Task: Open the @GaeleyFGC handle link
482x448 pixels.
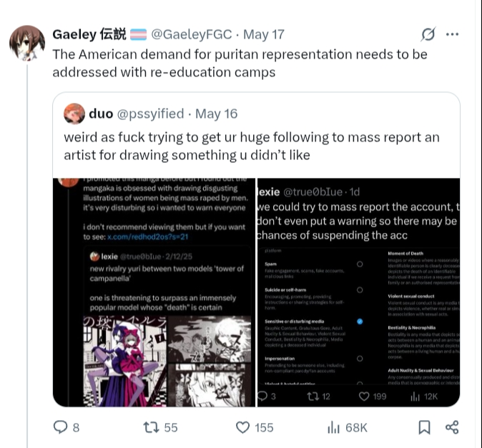Action: coord(191,34)
